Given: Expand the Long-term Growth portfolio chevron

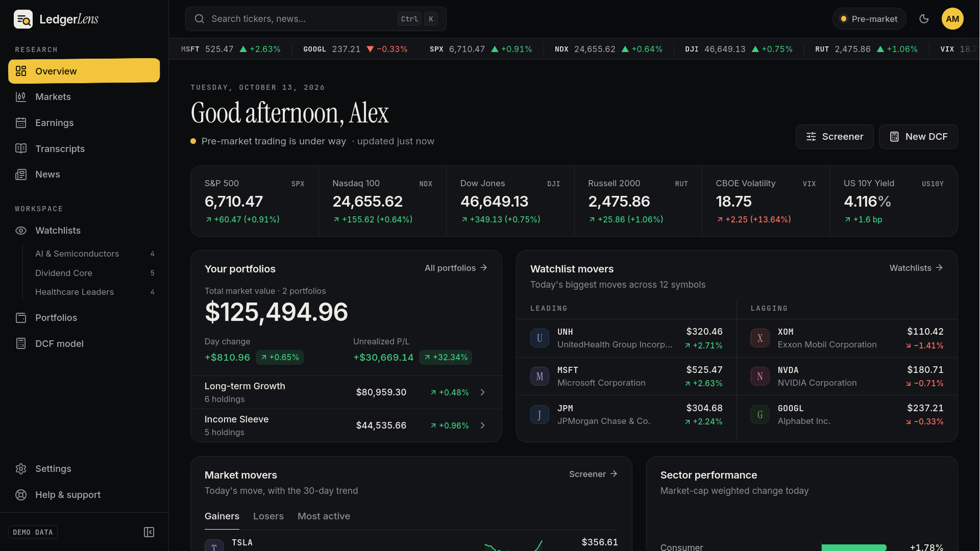Looking at the screenshot, I should pos(483,392).
